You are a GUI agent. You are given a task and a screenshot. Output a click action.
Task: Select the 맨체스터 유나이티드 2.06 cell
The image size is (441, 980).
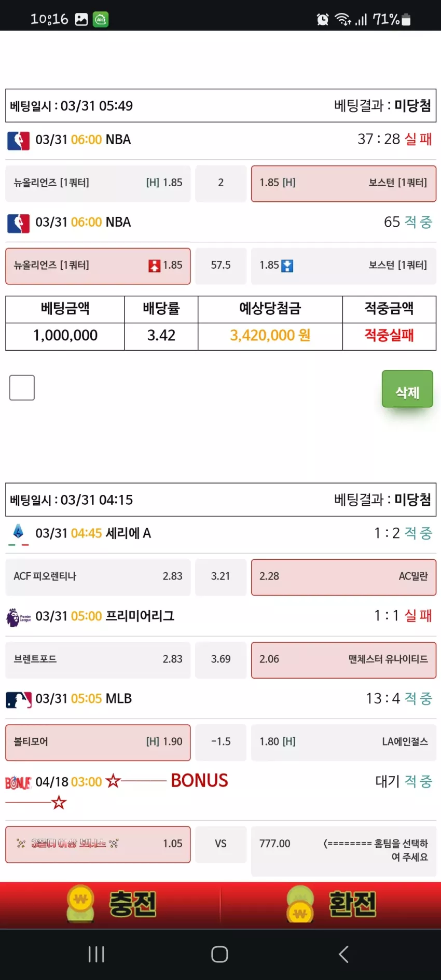(343, 660)
